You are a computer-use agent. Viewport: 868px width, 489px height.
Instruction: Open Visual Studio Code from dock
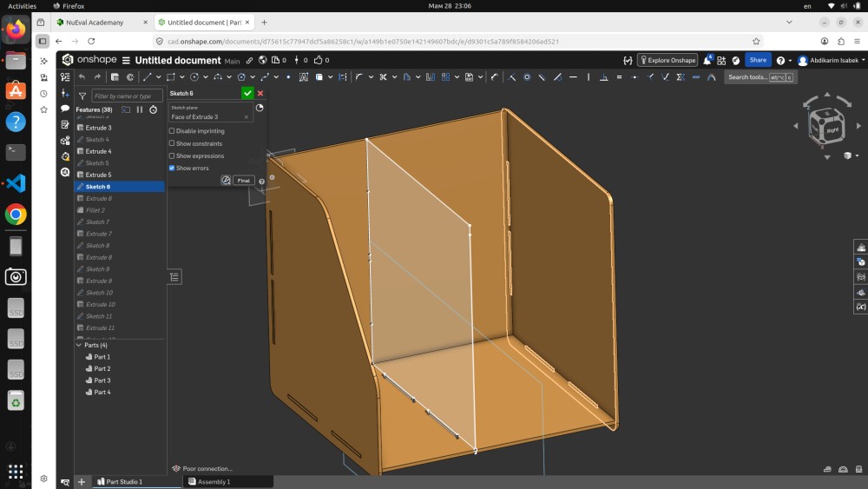point(16,183)
